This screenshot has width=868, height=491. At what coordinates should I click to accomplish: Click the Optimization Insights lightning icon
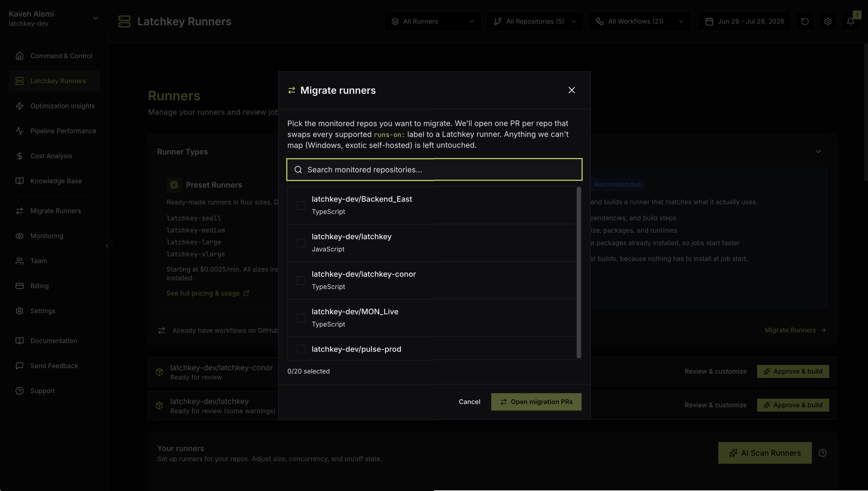coord(20,106)
